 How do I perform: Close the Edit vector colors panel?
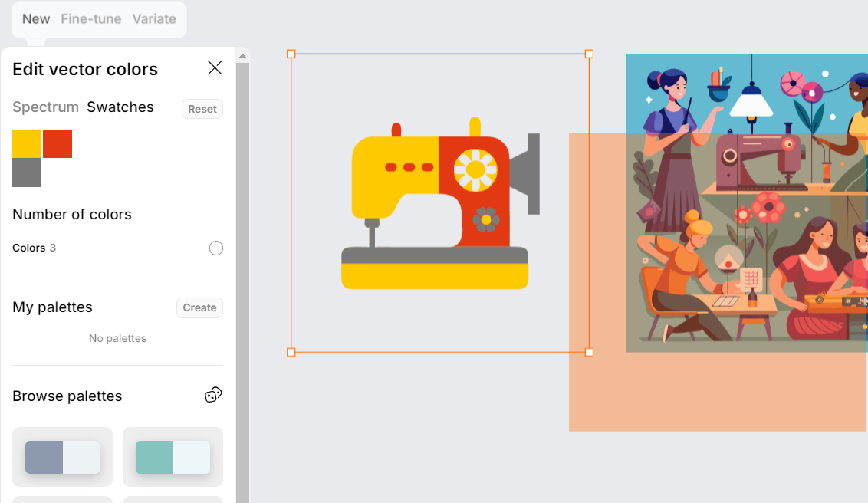pyautogui.click(x=215, y=68)
